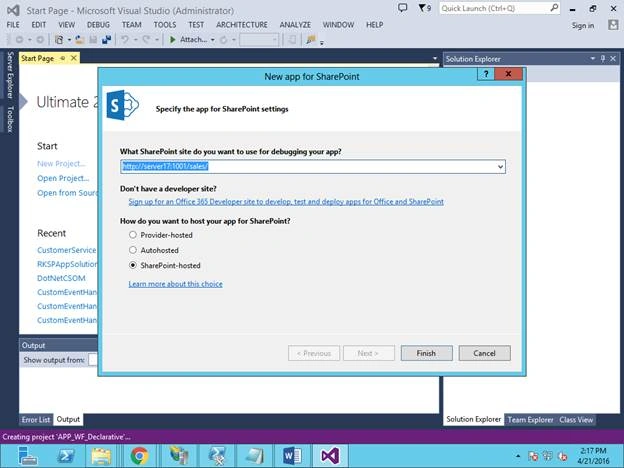This screenshot has height=468, width=624.
Task: Click the Redo toolbar icon
Action: (x=146, y=40)
